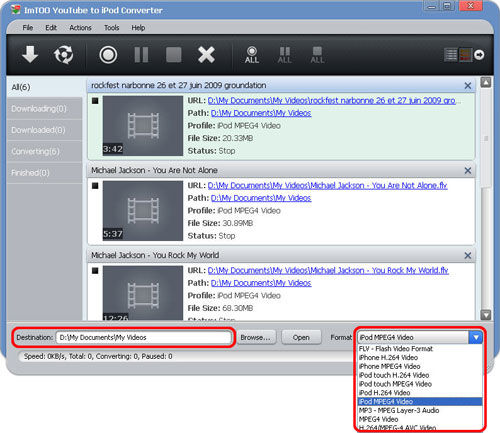This screenshot has width=500, height=433.
Task: Click the vertical scrollbar thumb of list
Action: (x=486, y=138)
